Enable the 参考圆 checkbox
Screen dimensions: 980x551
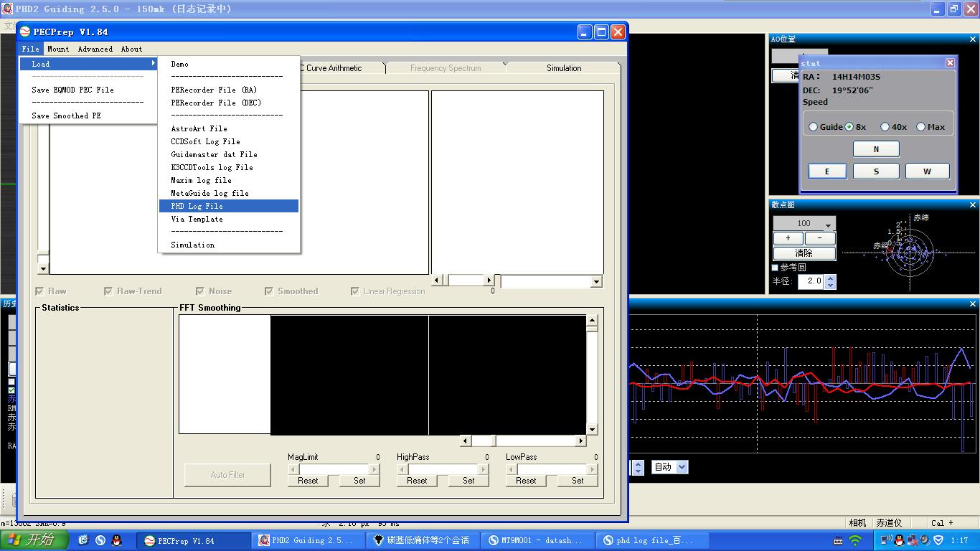coord(775,268)
